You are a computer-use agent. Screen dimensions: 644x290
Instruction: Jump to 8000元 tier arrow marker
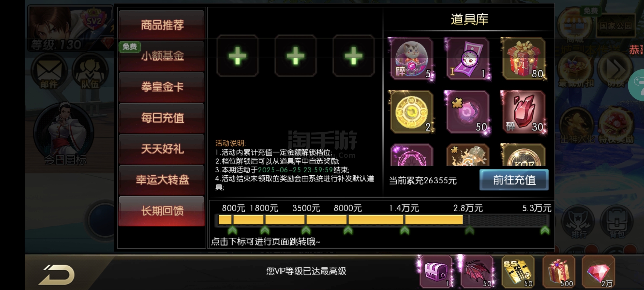tap(348, 230)
